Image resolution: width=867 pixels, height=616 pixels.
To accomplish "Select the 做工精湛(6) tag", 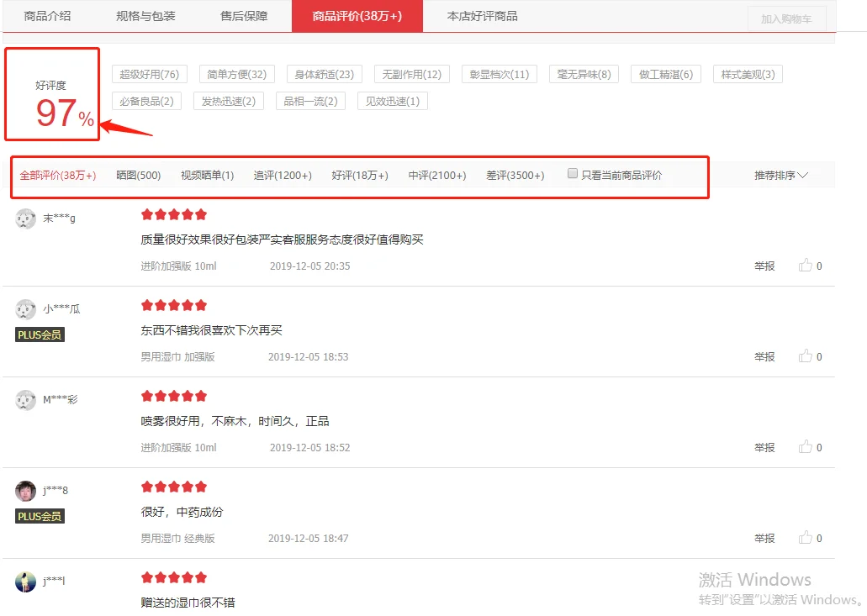I will [x=666, y=74].
